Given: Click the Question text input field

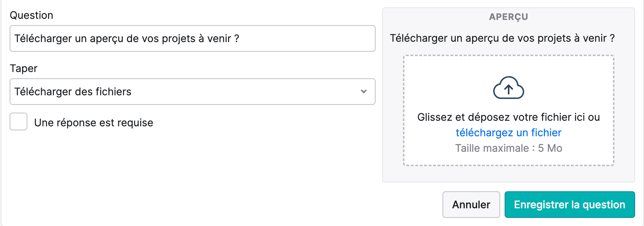Looking at the screenshot, I should 193,38.
